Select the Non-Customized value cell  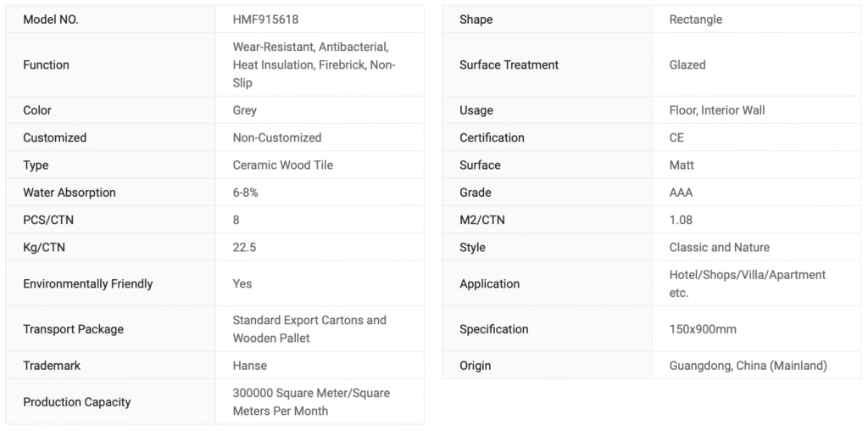tap(277, 137)
